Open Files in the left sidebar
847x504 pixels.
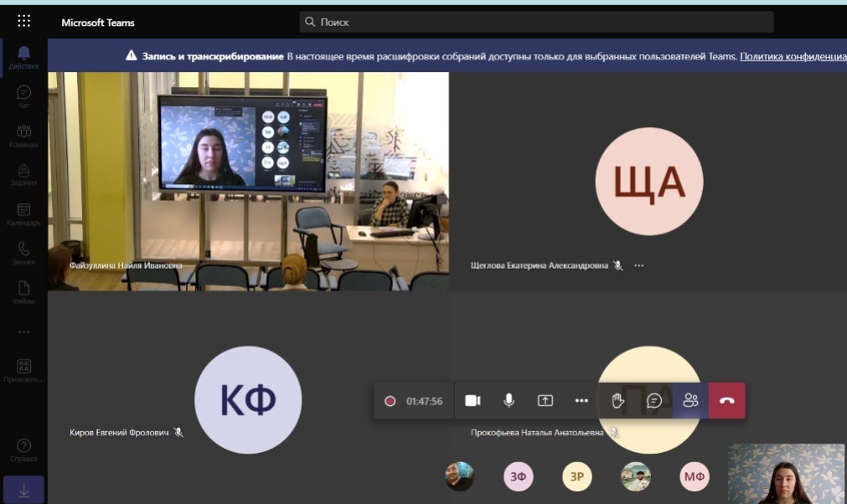pos(23,292)
